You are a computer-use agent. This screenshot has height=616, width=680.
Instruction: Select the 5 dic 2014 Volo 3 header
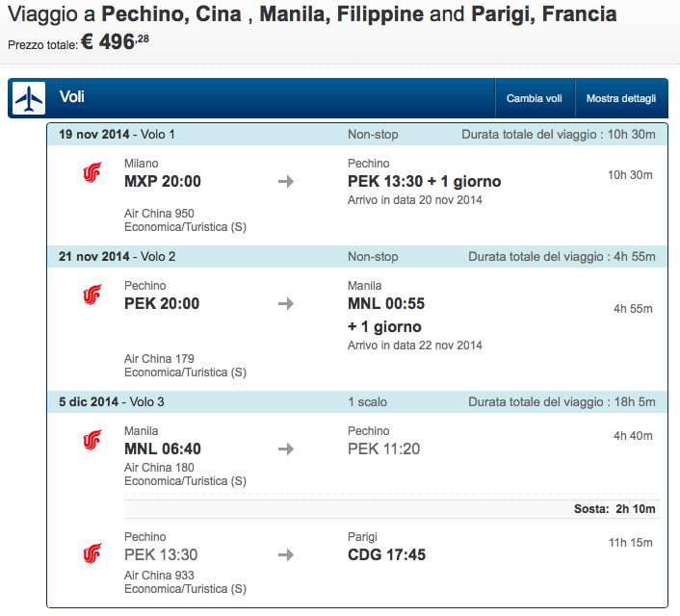[x=357, y=402]
